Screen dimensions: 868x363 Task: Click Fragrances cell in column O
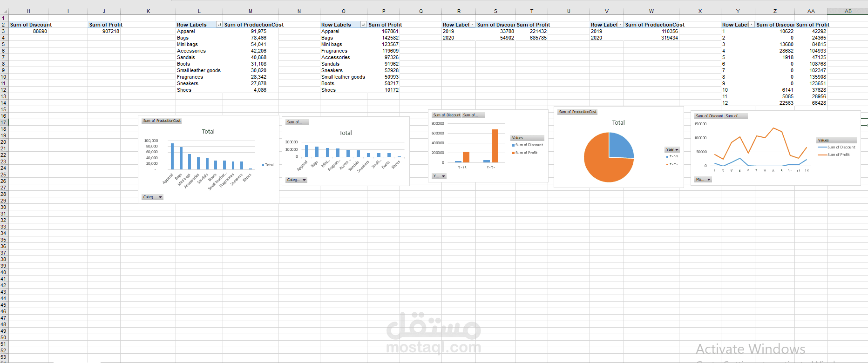344,51
